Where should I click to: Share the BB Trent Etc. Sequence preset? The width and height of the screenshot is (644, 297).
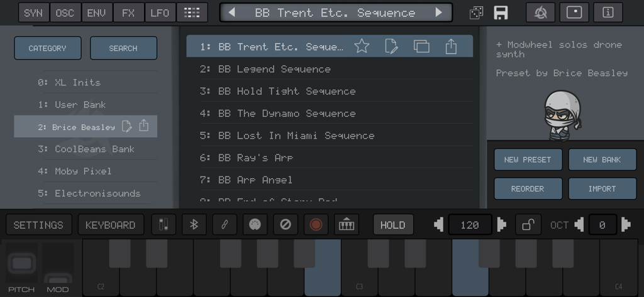(451, 46)
